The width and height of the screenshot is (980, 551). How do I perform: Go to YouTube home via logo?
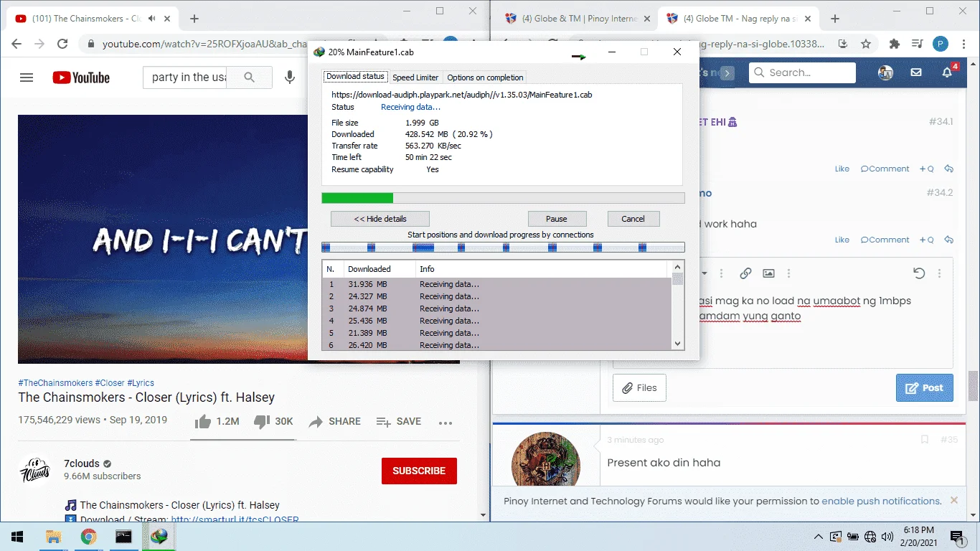click(x=81, y=77)
